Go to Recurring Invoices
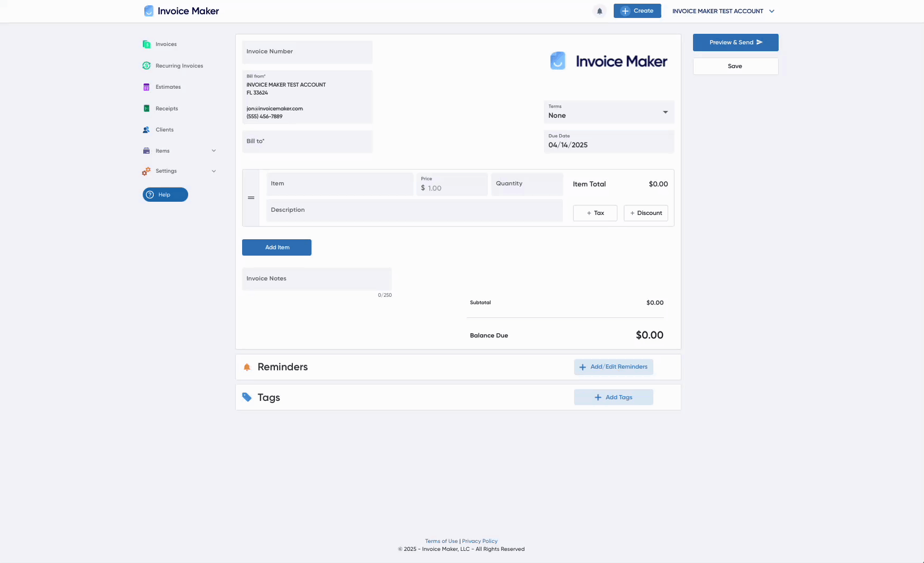 (x=179, y=66)
